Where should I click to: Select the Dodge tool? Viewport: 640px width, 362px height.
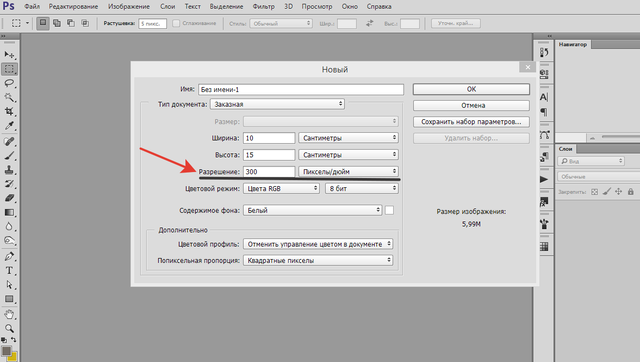[x=9, y=240]
